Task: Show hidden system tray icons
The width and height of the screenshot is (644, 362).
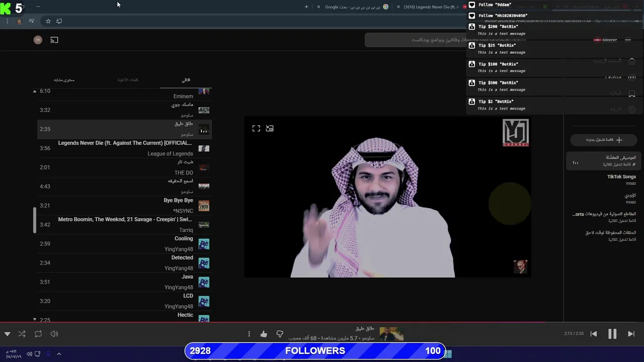Action: [x=59, y=354]
